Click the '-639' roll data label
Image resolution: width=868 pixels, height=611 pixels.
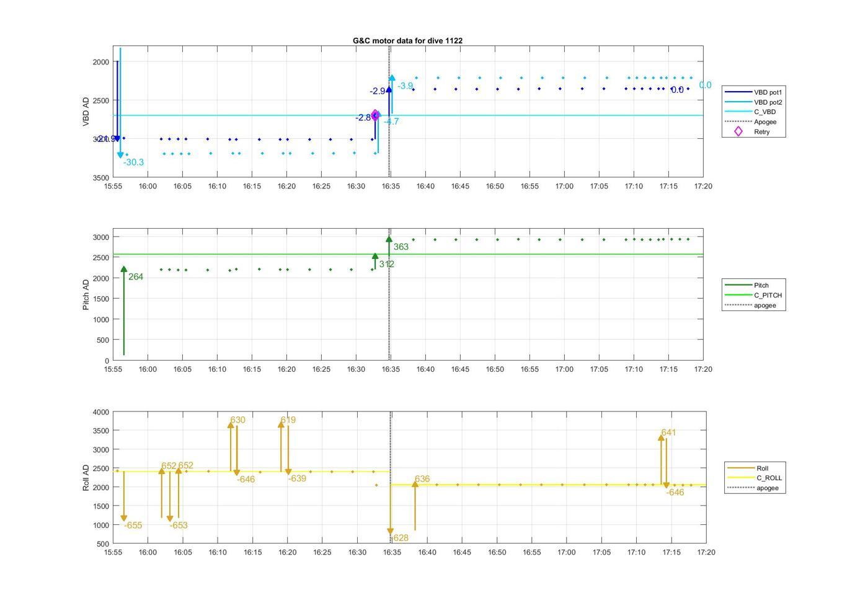297,478
